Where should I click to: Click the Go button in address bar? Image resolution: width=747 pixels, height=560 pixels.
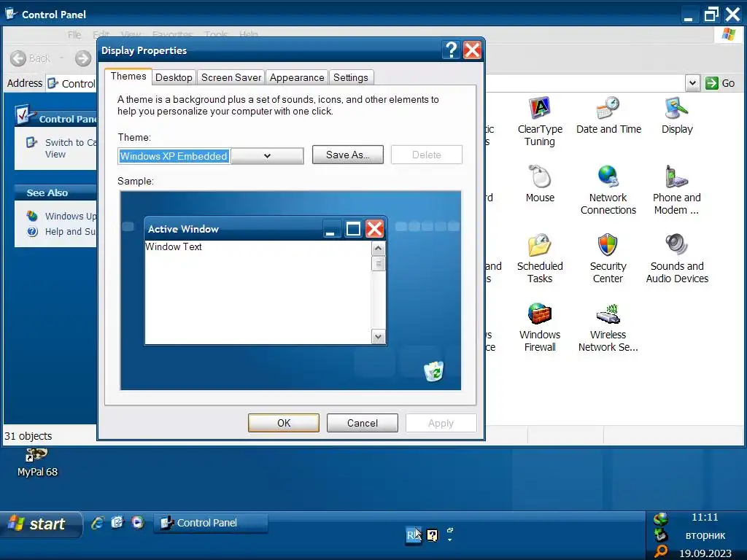pyautogui.click(x=720, y=83)
